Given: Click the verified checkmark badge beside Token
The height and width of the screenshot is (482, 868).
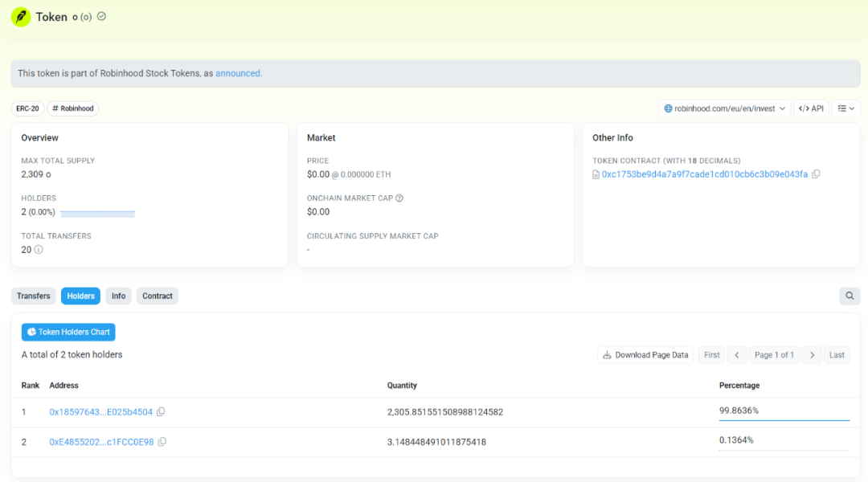Looking at the screenshot, I should [x=101, y=16].
